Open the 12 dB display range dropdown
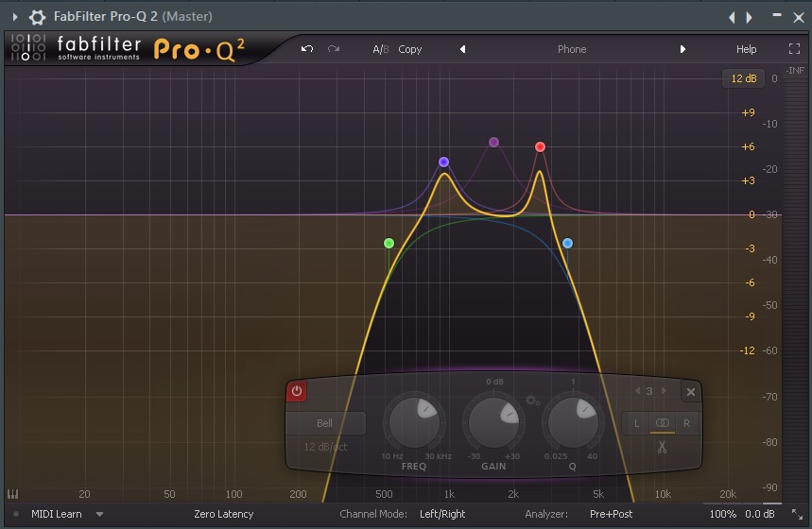 click(x=744, y=78)
